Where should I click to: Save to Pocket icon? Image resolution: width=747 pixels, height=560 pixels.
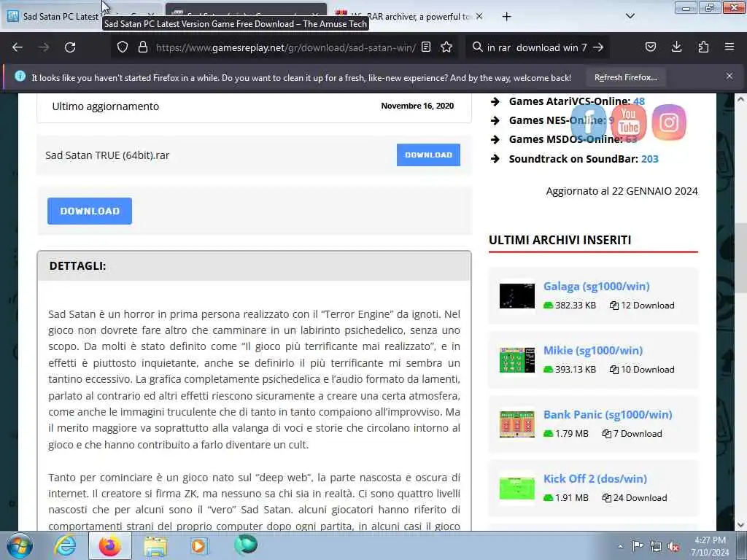point(650,47)
